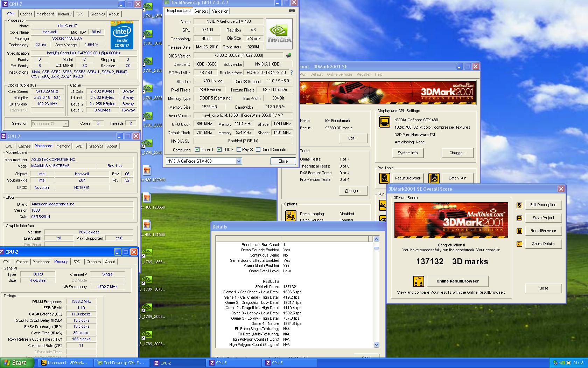Click the ResultBrowser icon in Overall Score window

tap(519, 231)
